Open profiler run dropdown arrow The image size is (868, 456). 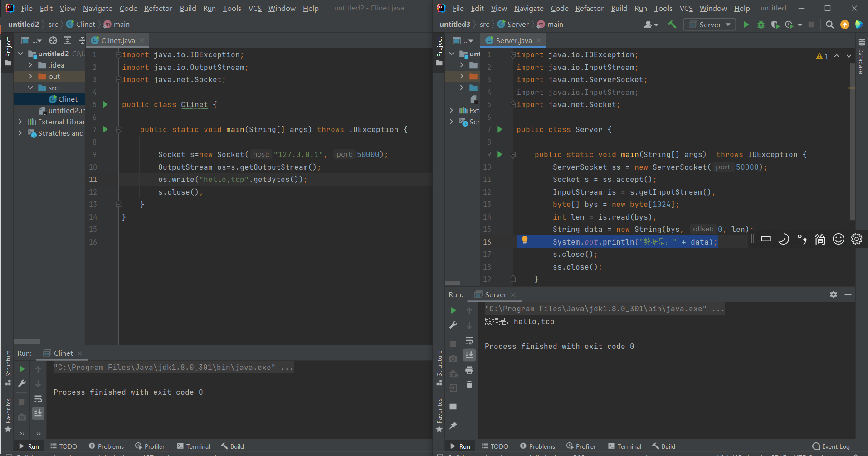click(x=800, y=25)
